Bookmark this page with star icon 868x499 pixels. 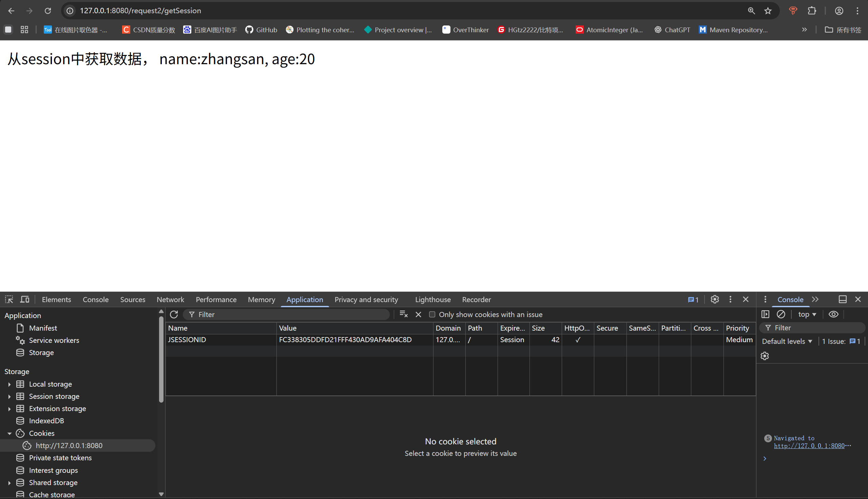pos(768,11)
